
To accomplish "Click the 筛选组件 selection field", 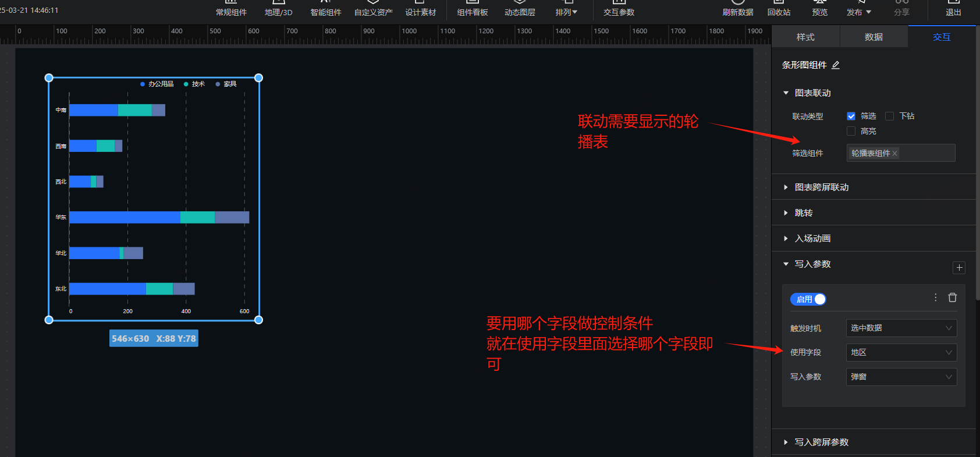I will tap(901, 153).
